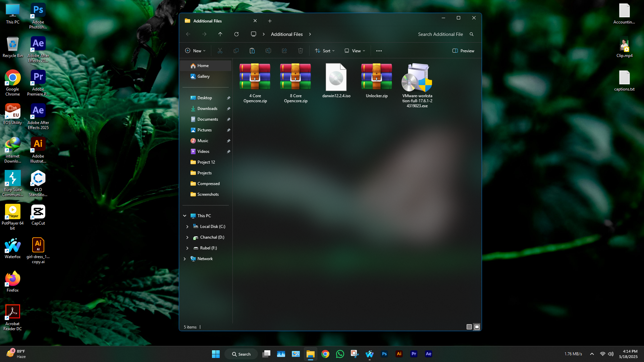
Task: Click the search magnifier icon in File Explorer
Action: pos(472,34)
